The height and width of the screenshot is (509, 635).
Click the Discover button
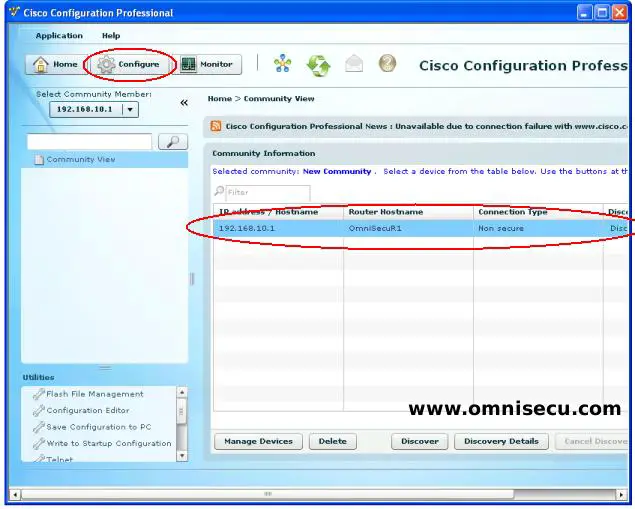pyautogui.click(x=420, y=441)
